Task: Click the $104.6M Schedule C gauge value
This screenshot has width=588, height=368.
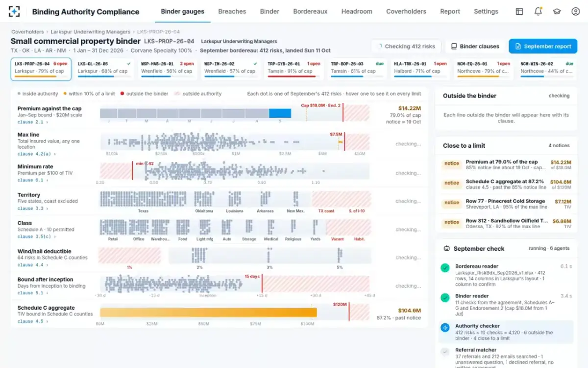Action: coord(409,310)
